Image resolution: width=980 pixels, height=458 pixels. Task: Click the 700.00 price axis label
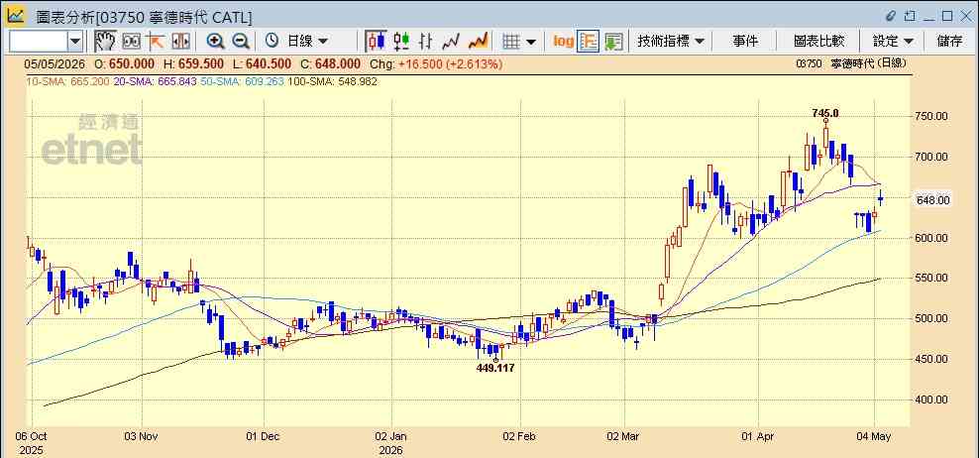(933, 157)
